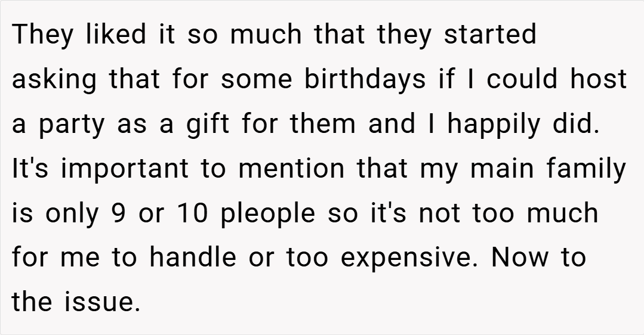Click the word "mention" in the text
The height and width of the screenshot is (335, 644).
tap(291, 169)
